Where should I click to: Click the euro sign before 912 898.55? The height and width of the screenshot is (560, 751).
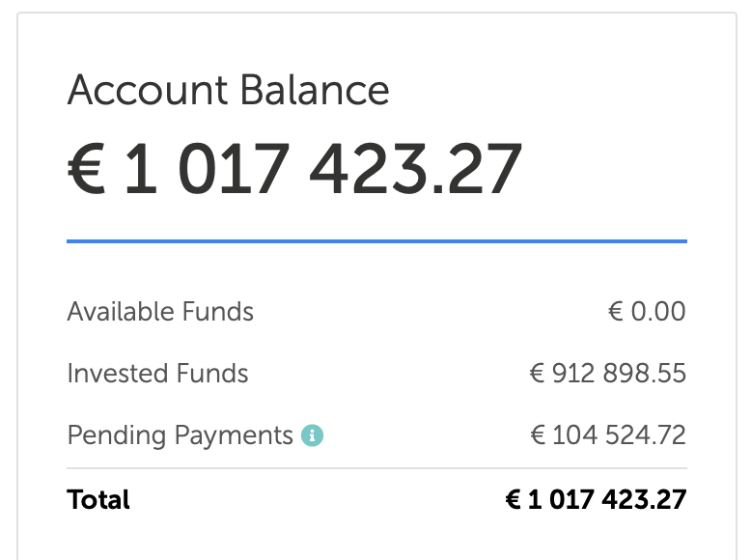(x=539, y=374)
